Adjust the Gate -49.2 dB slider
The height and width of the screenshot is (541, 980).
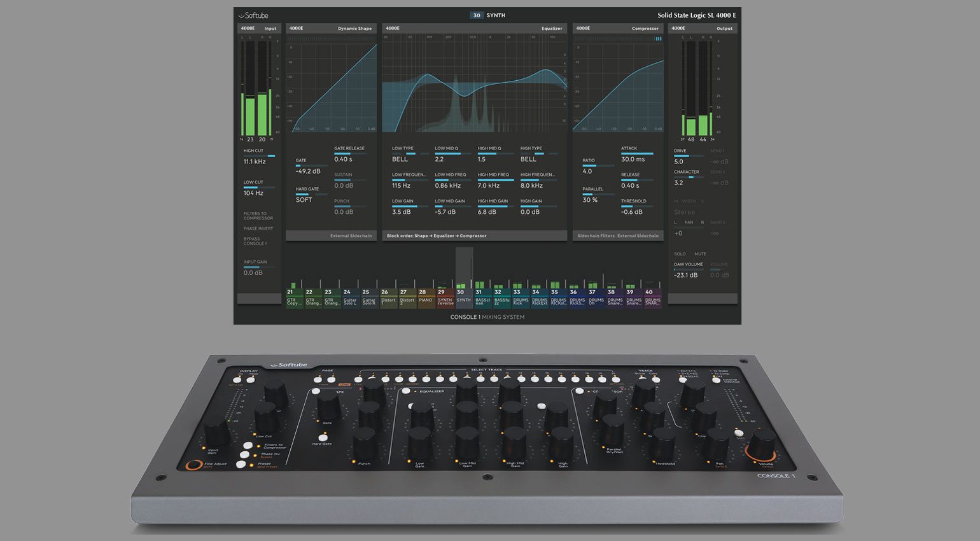pyautogui.click(x=311, y=166)
